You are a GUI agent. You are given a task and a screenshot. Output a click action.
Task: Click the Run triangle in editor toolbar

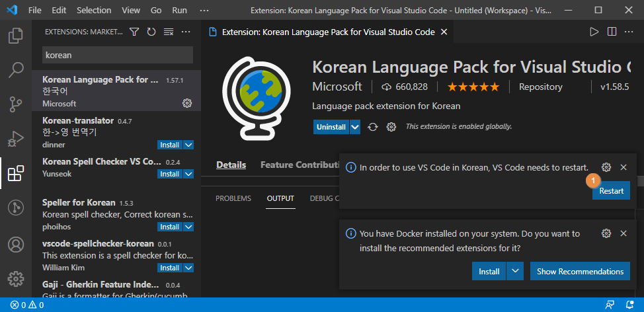[594, 32]
